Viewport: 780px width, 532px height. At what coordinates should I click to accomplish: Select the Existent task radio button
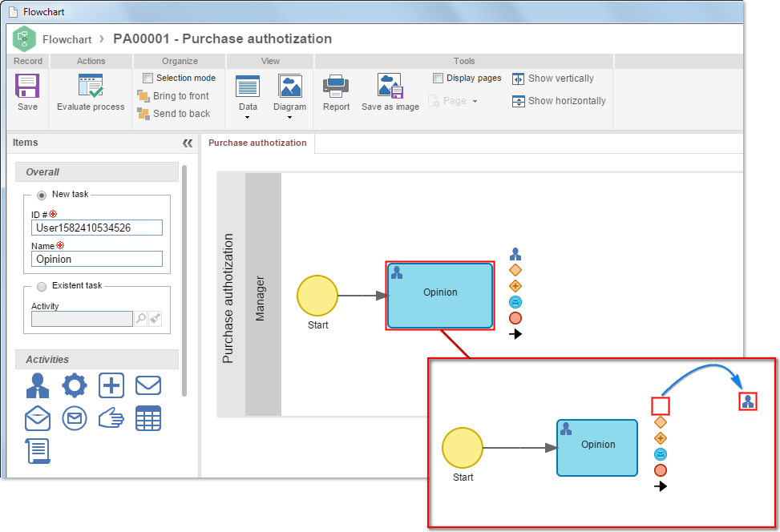point(42,286)
